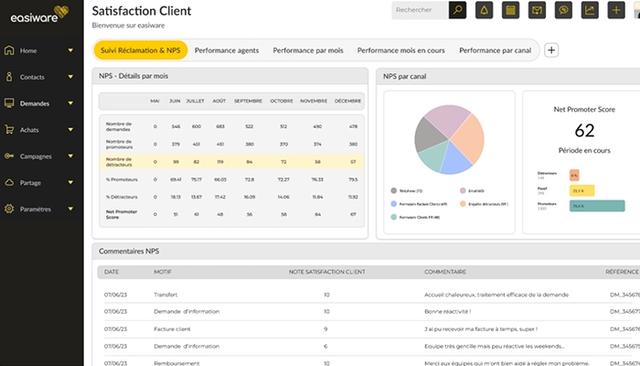Click the Remboursement motif row
This screenshot has height=366, width=640.
point(176,363)
